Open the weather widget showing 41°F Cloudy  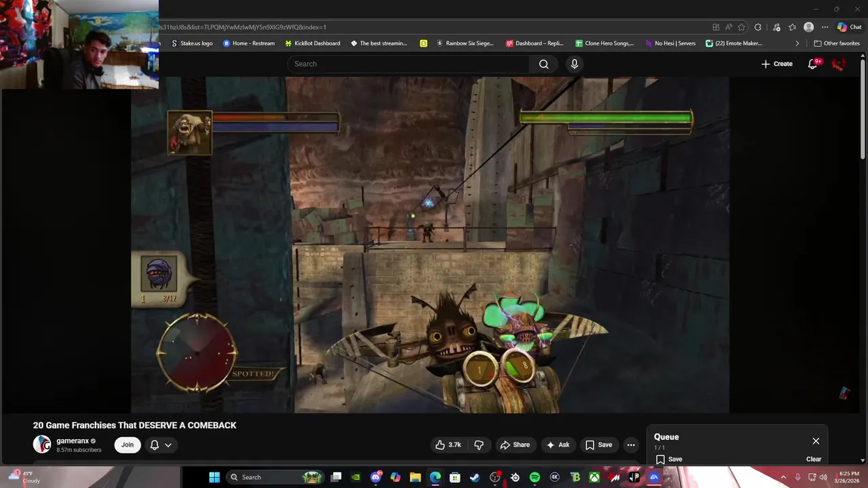pyautogui.click(x=24, y=477)
